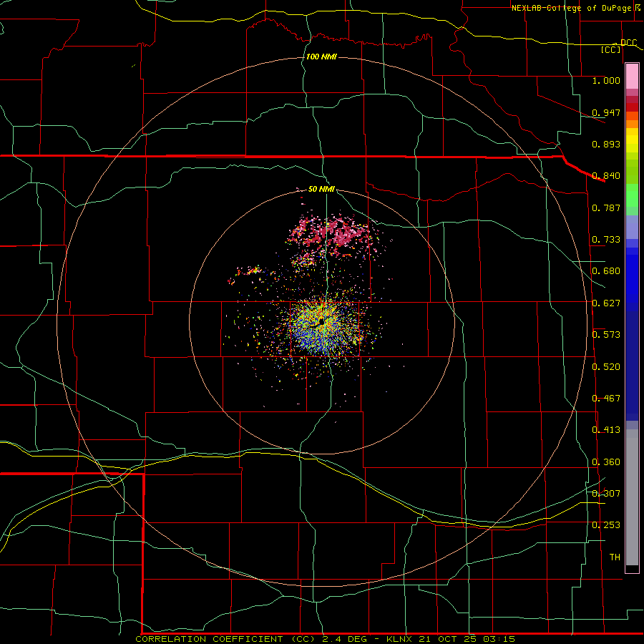
Task: Click the 100 NMI range ring label
Action: coord(321,57)
